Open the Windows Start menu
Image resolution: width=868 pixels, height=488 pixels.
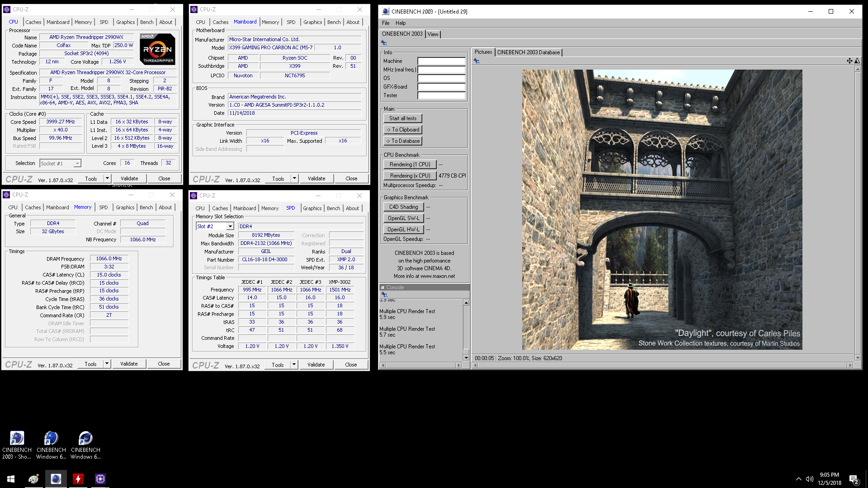(11, 479)
